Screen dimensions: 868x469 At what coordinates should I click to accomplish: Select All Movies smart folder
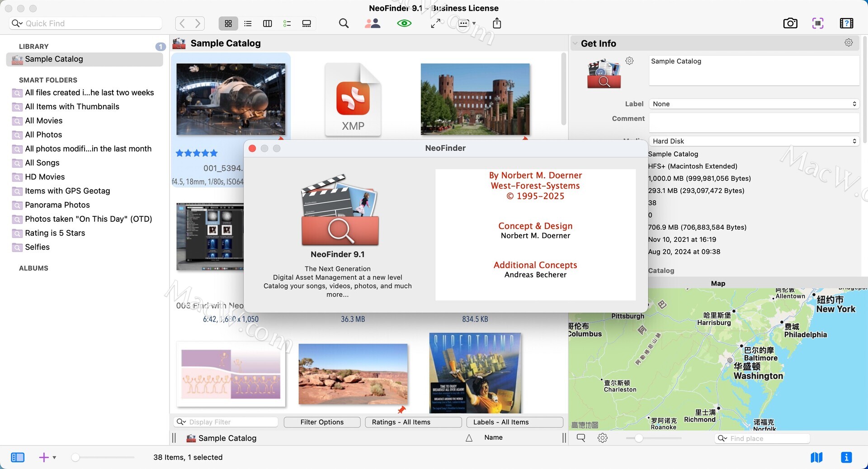coord(44,121)
